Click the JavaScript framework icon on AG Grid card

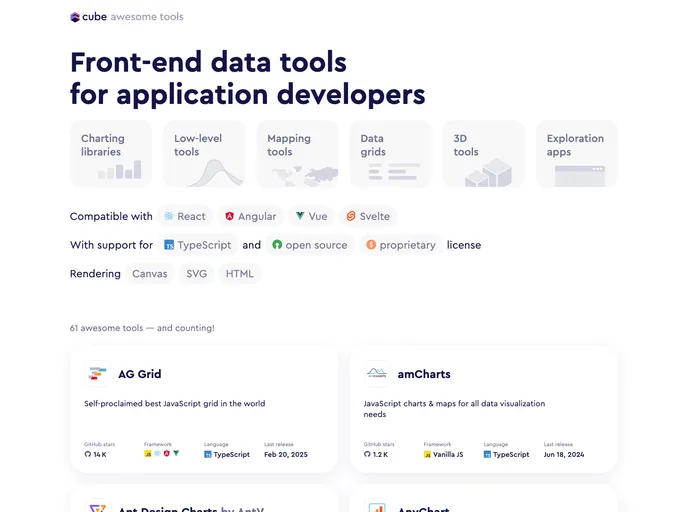[x=148, y=454]
